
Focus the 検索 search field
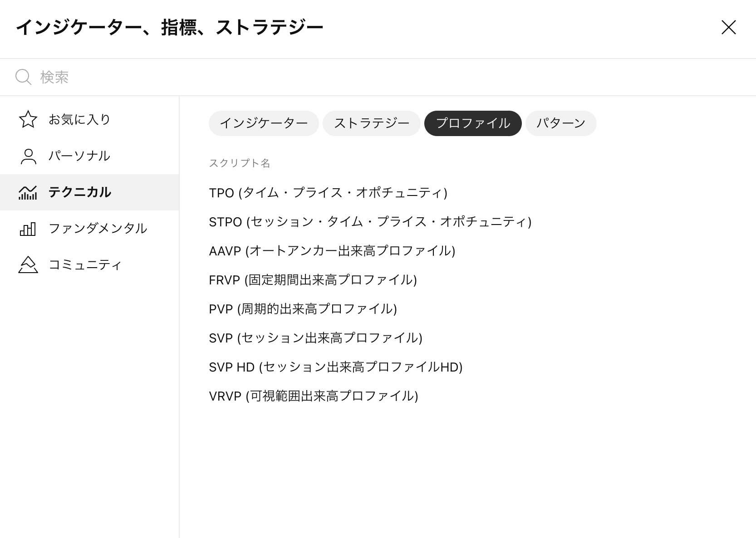click(x=363, y=77)
